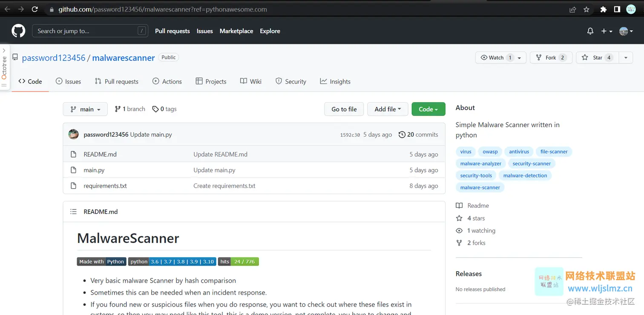Open the Security tab
The height and width of the screenshot is (315, 644).
pyautogui.click(x=291, y=81)
